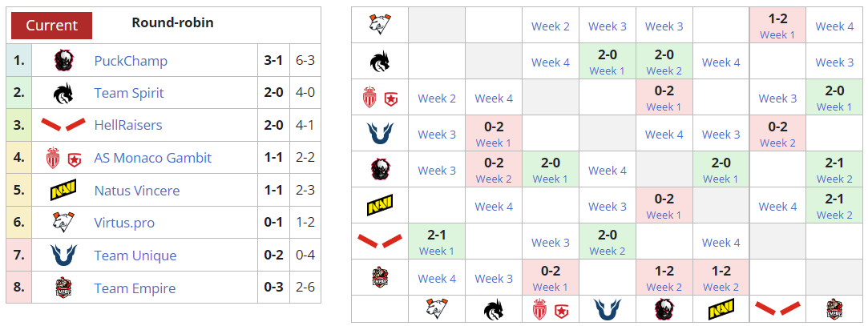This screenshot has height=326, width=868.
Task: Open the HellRaisers team link
Action: [x=128, y=126]
